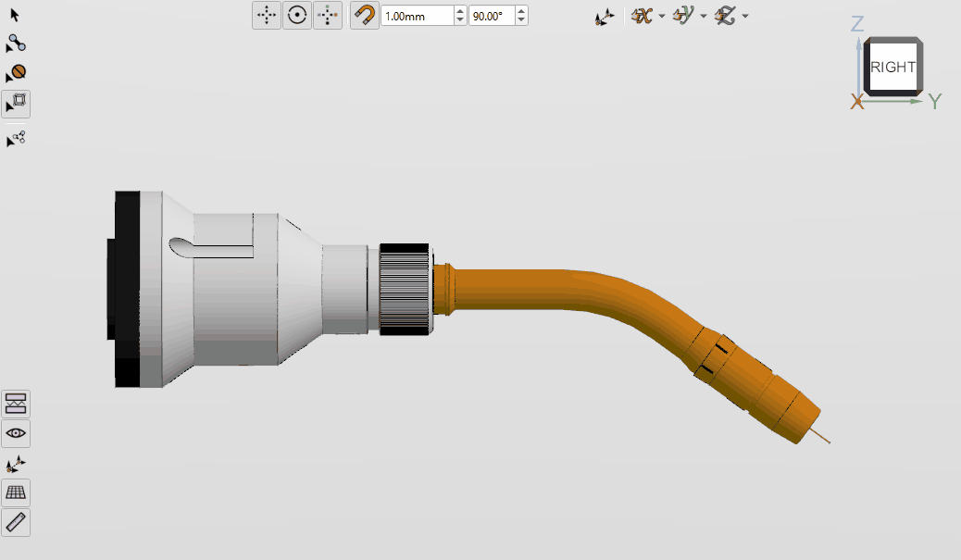Activate the move translate arrows tool

[267, 16]
